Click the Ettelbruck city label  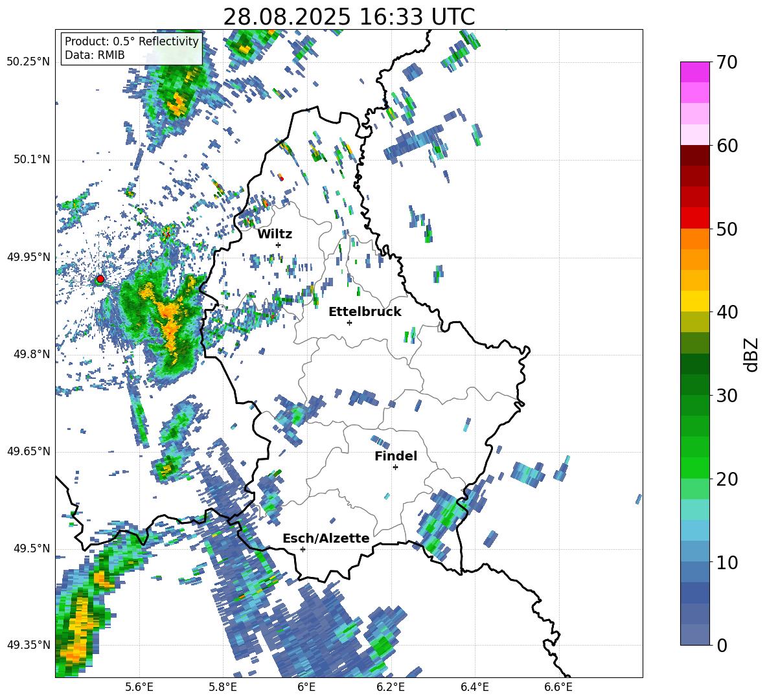[365, 312]
